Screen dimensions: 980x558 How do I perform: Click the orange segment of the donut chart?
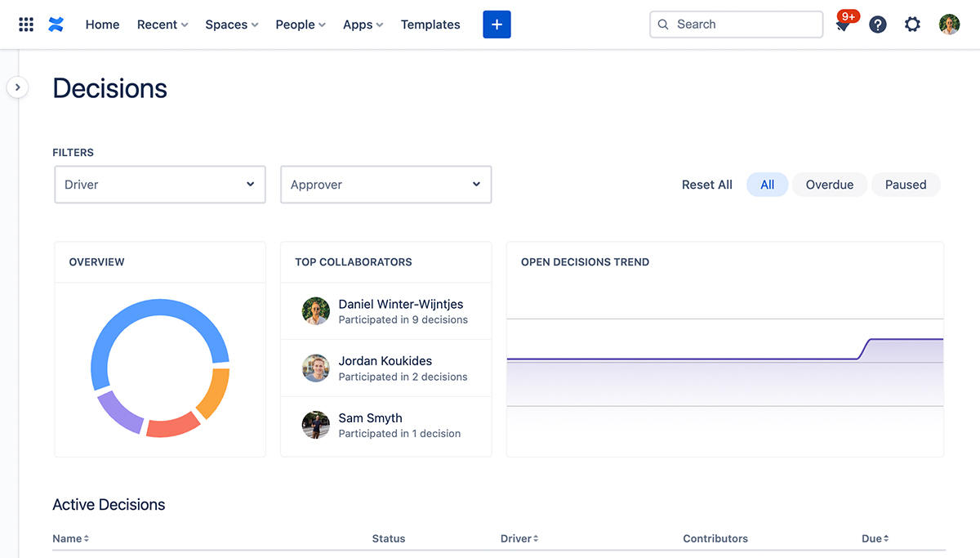pyautogui.click(x=215, y=394)
